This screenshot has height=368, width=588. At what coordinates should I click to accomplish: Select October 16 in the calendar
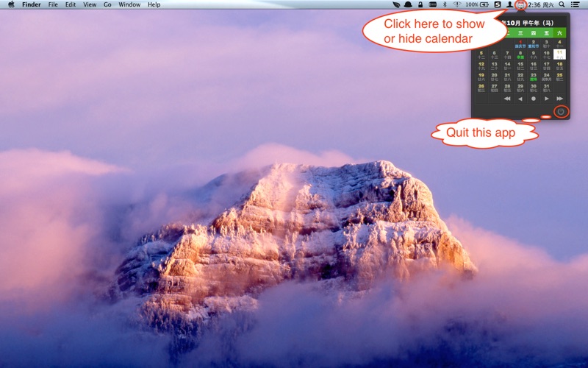[x=534, y=66]
